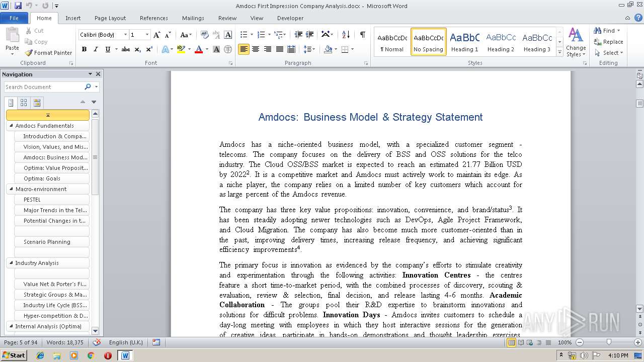Apply the Heading 1 style
The width and height of the screenshot is (644, 362).
[464, 42]
